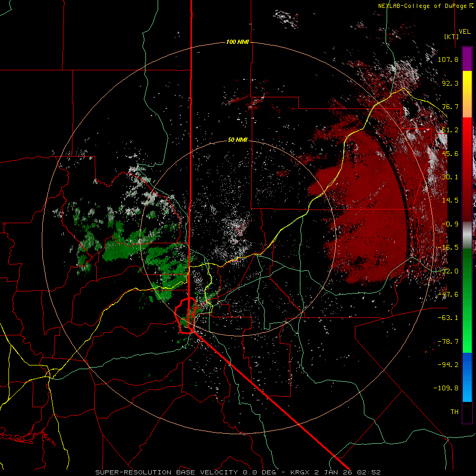476x476 pixels.
Task: Click the 50 NMI range ring label
Action: [237, 140]
